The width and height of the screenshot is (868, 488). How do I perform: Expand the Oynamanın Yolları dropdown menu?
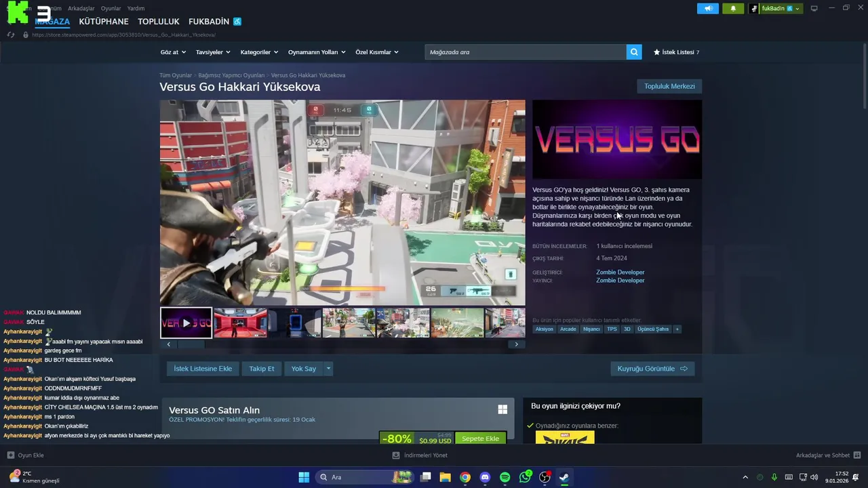(317, 52)
